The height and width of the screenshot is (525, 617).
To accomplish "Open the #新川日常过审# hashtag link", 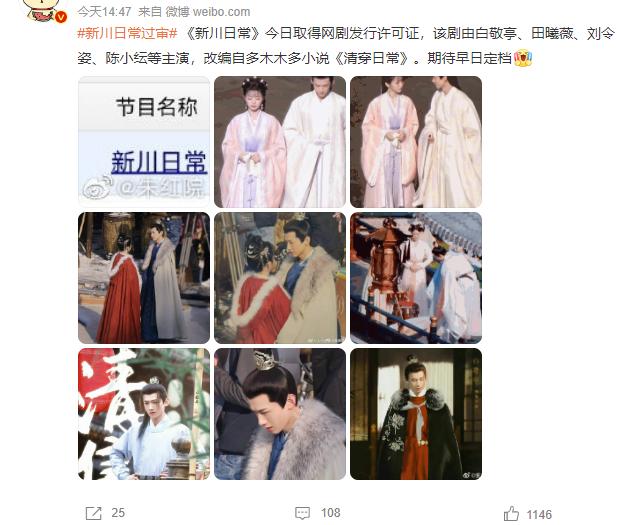I will click(x=127, y=33).
